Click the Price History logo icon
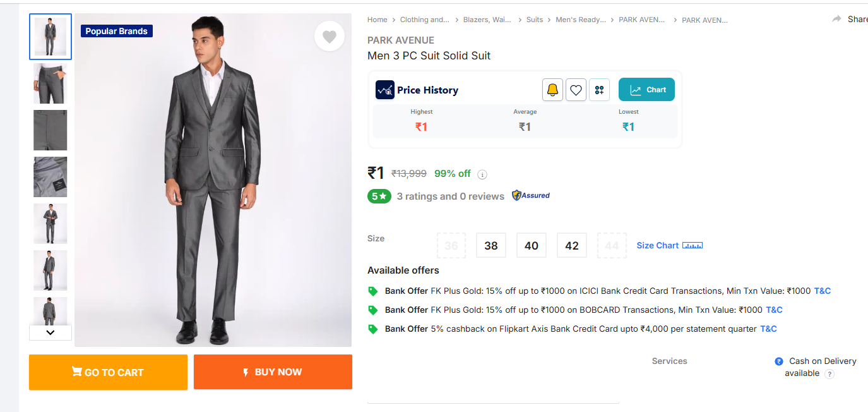The height and width of the screenshot is (412, 868). (385, 90)
